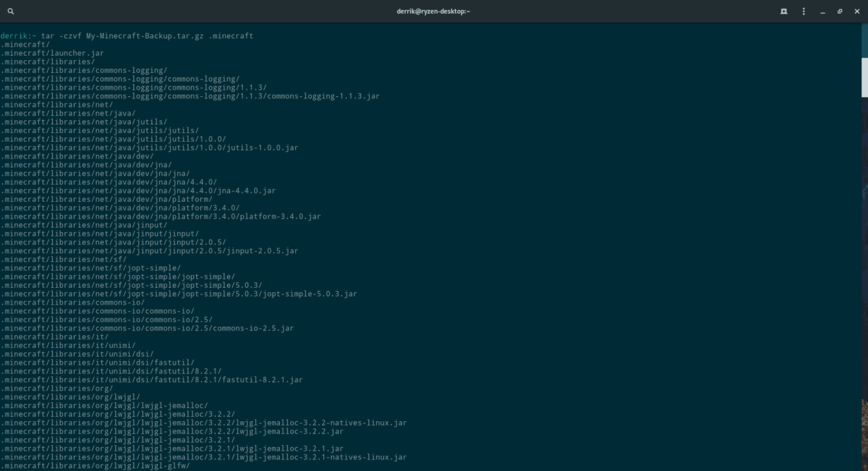This screenshot has height=471, width=868.
Task: Minimize the terminal window
Action: coord(824,12)
